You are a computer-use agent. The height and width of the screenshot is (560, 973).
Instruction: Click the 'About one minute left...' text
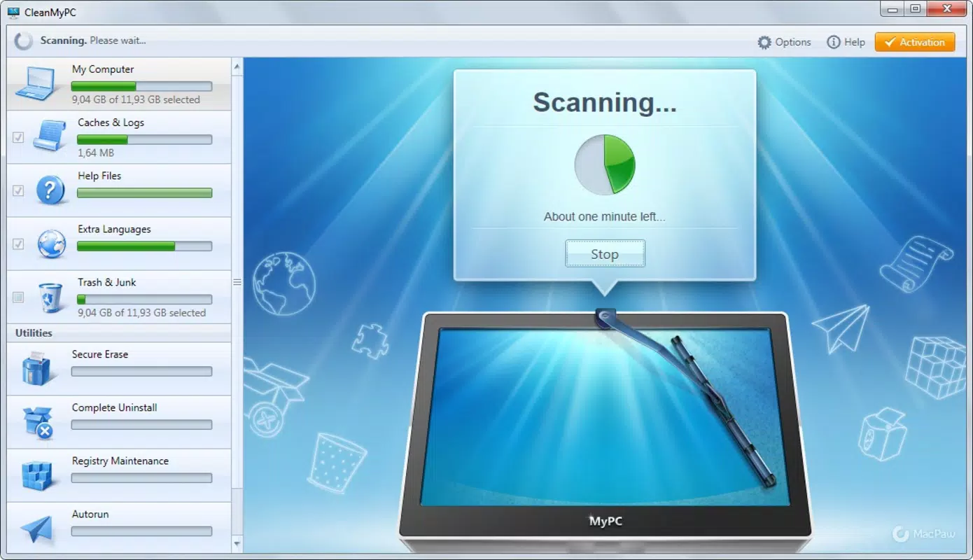[605, 217]
